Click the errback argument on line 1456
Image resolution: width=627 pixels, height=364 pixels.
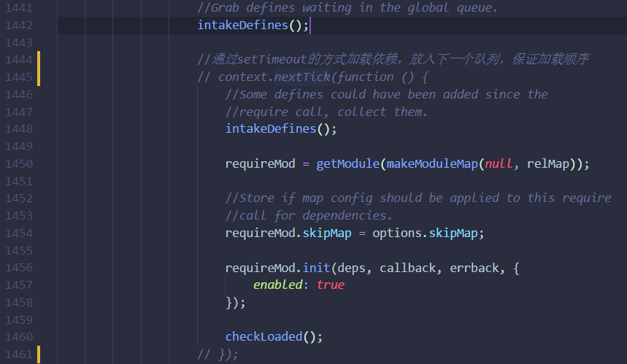(474, 268)
